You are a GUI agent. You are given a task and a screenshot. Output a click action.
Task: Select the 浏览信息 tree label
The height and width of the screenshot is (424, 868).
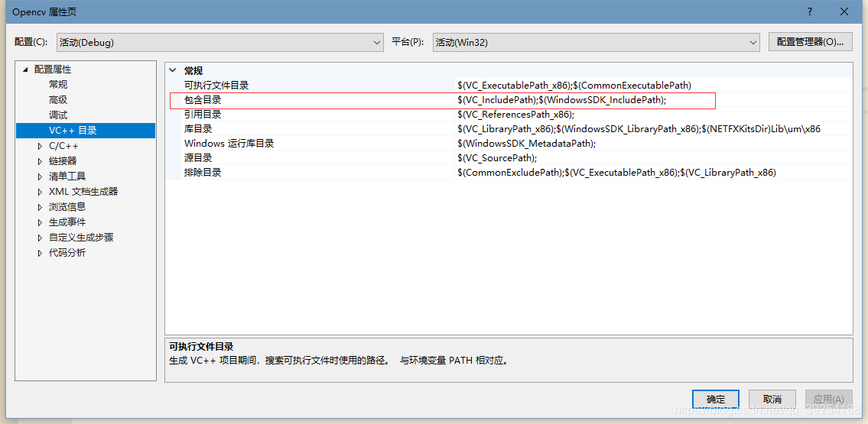[x=67, y=207]
